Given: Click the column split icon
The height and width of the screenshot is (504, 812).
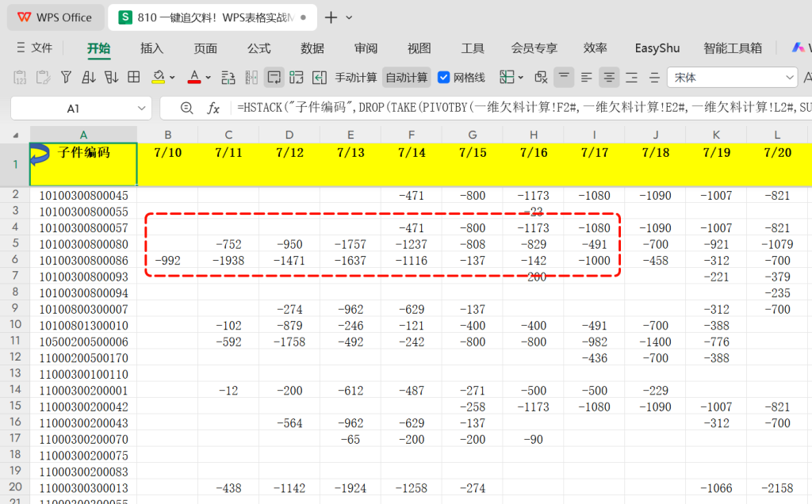Looking at the screenshot, I should coord(251,78).
